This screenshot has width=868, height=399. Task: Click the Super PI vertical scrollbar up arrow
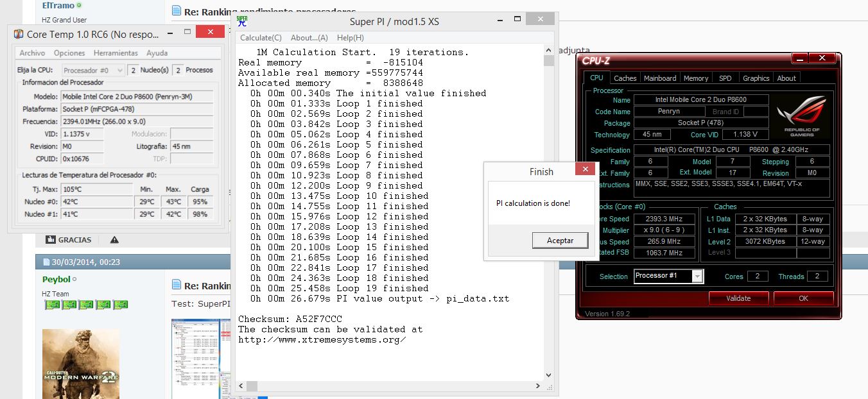(x=549, y=50)
